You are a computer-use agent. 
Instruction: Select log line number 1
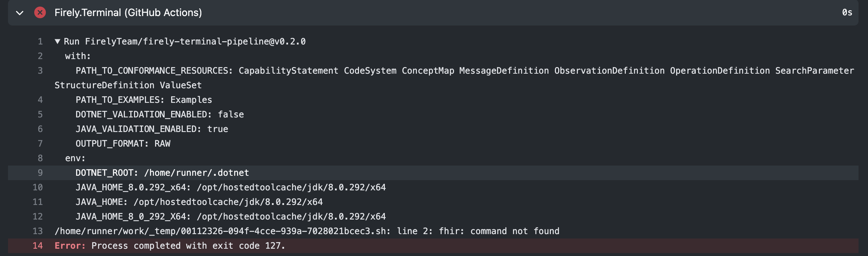(x=40, y=42)
